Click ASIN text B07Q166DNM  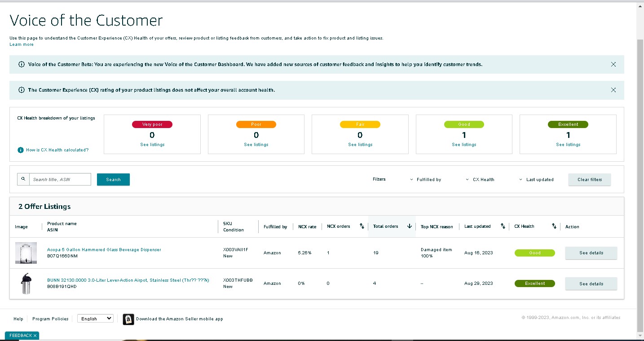point(62,256)
